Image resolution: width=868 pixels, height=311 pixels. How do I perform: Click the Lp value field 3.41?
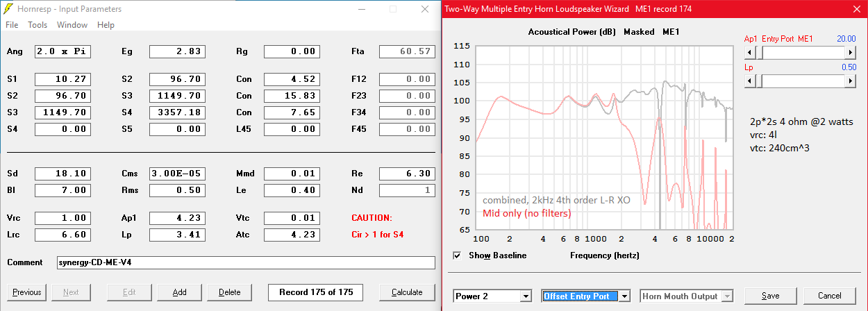click(x=177, y=235)
